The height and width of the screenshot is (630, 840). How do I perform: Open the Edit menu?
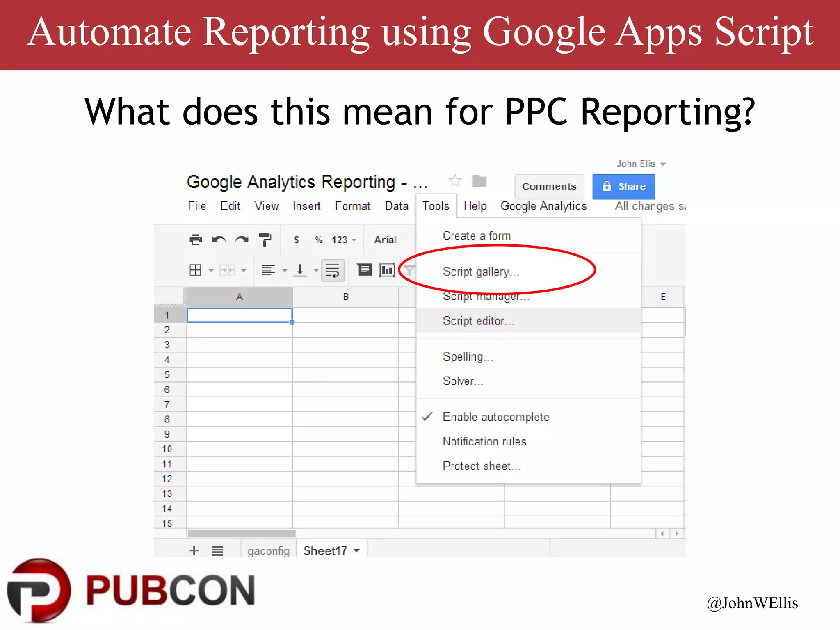click(230, 206)
